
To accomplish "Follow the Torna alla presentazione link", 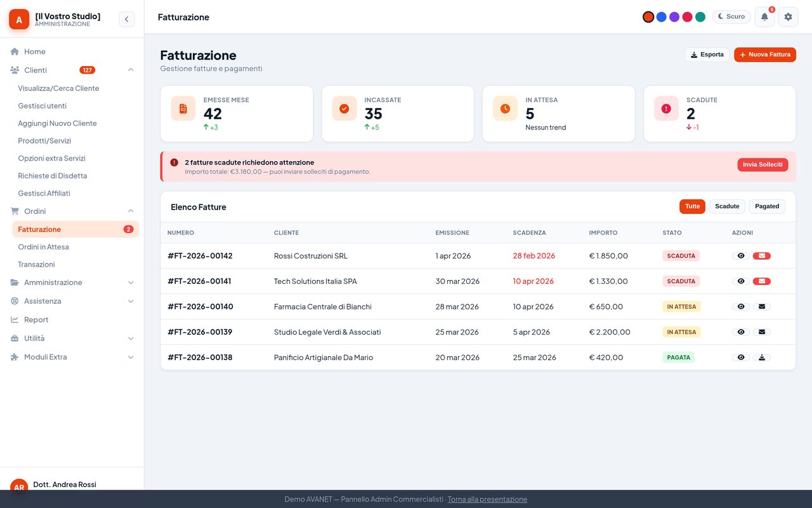I will pyautogui.click(x=487, y=499).
